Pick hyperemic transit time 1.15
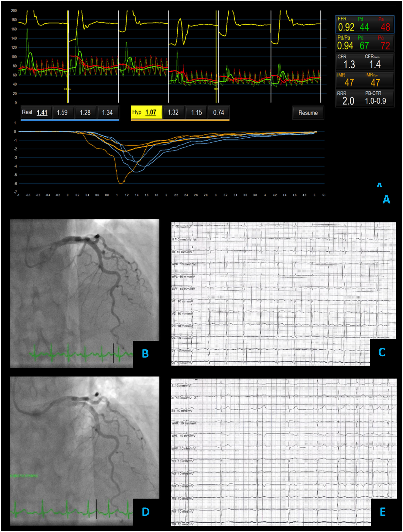The image size is (403, 532). coord(197,112)
